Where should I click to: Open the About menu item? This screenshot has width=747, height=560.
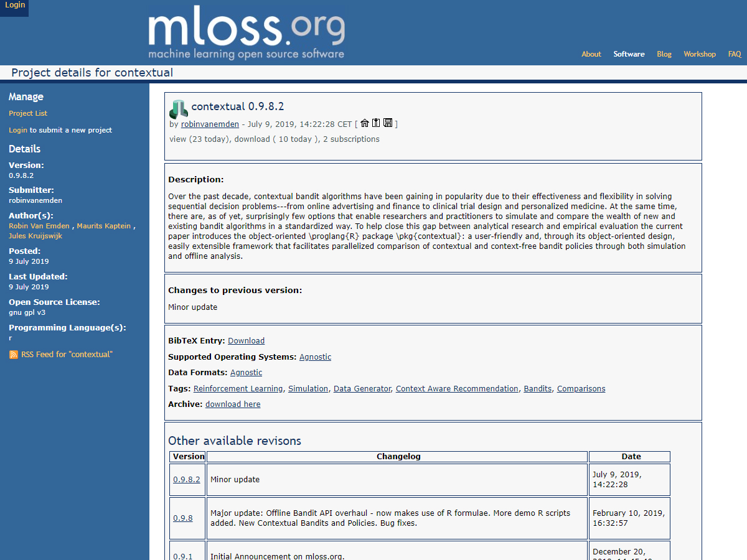click(x=591, y=54)
